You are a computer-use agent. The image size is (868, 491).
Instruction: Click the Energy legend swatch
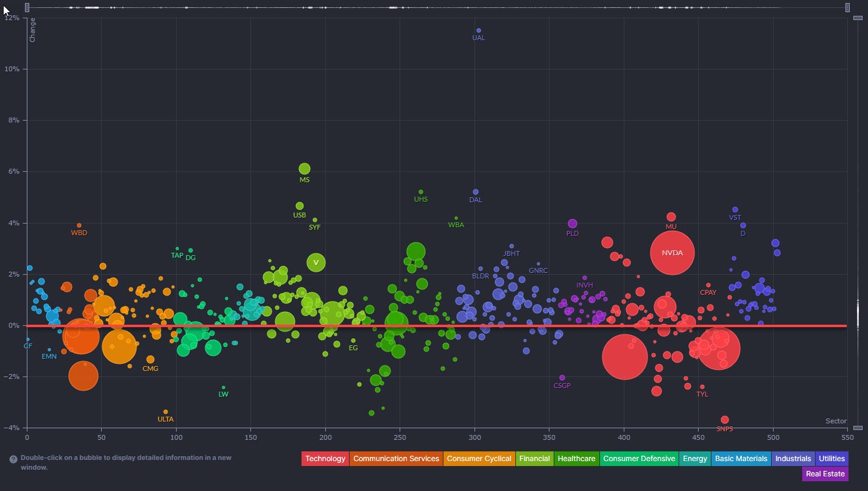694,459
